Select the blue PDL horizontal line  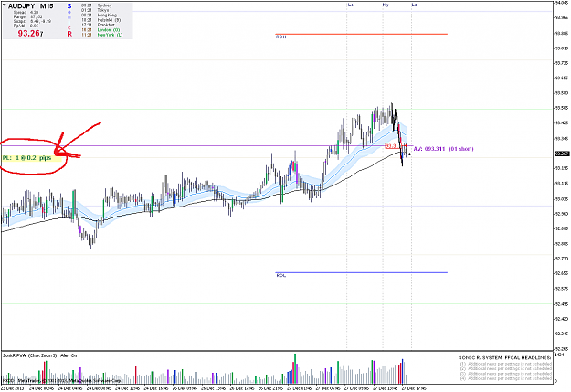click(x=361, y=272)
